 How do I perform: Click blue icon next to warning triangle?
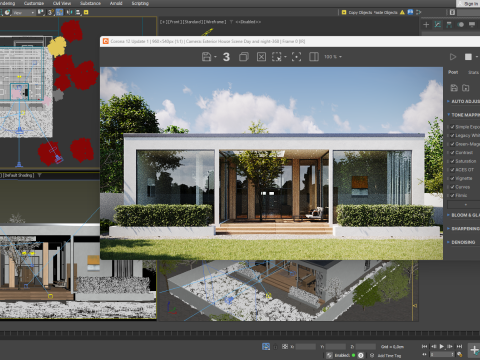click(410, 12)
